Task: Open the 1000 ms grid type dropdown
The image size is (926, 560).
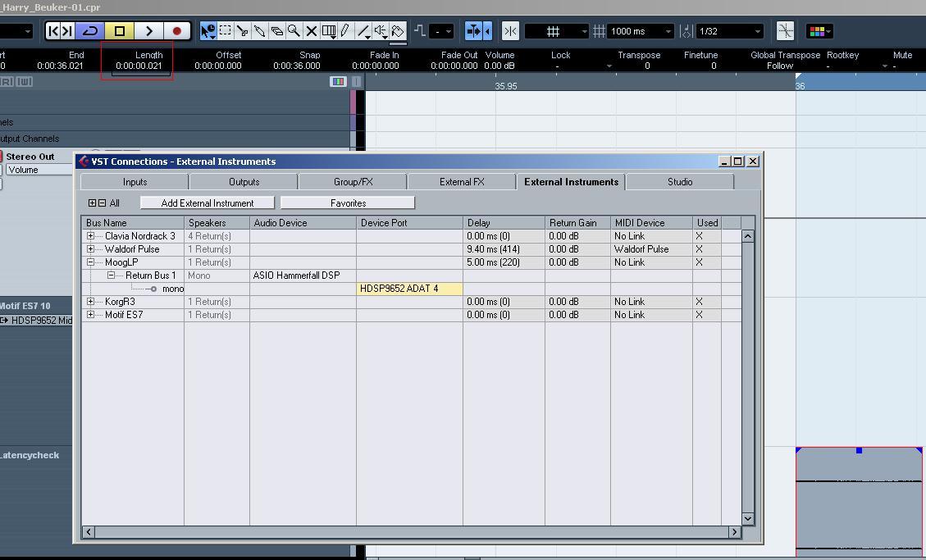Action: [641, 31]
